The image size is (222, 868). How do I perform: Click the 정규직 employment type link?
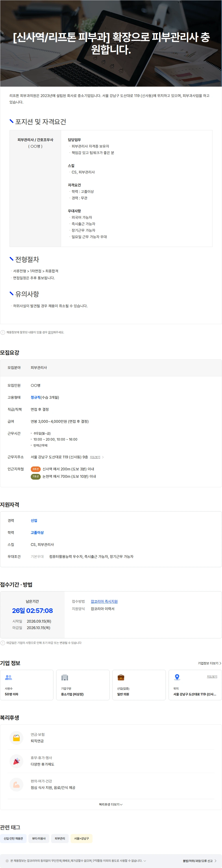pyautogui.click(x=35, y=397)
